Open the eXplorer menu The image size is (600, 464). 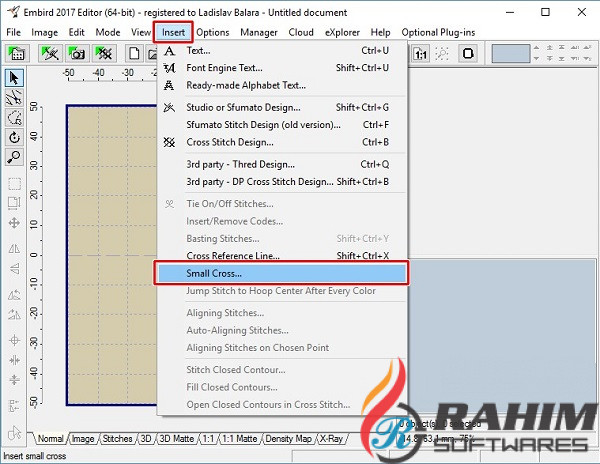[x=342, y=33]
